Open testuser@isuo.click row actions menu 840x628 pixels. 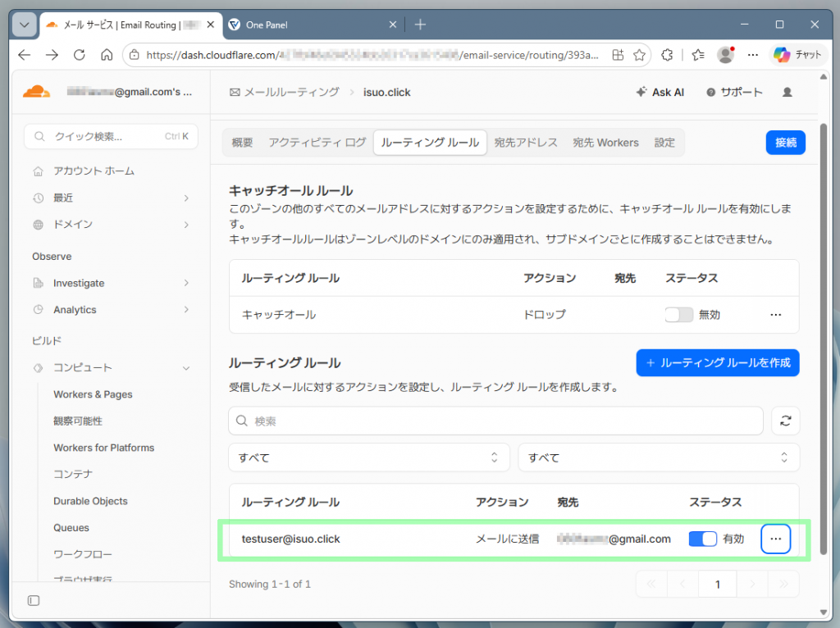click(x=776, y=539)
